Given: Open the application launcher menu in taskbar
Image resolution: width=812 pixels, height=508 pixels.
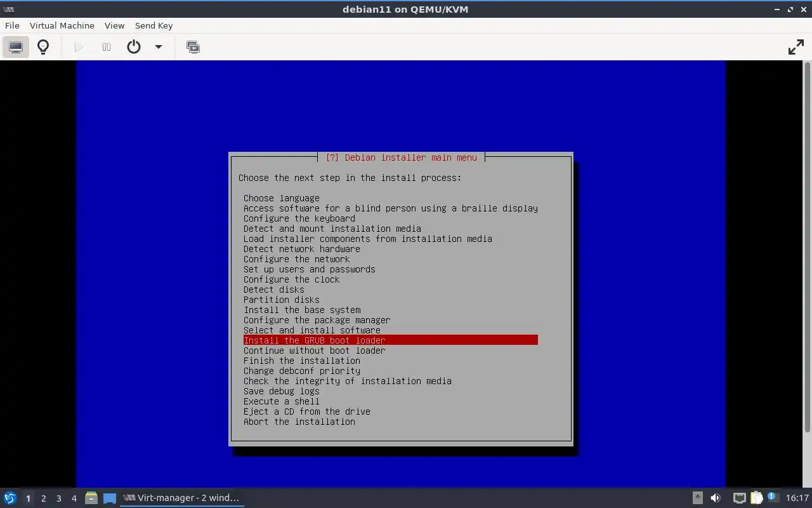Looking at the screenshot, I should click(x=10, y=498).
